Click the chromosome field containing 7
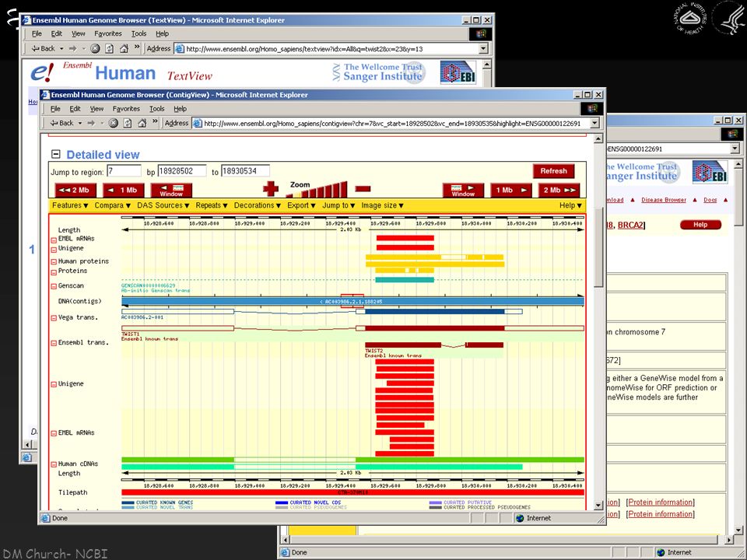Image resolution: width=747 pixels, height=560 pixels. [x=124, y=171]
